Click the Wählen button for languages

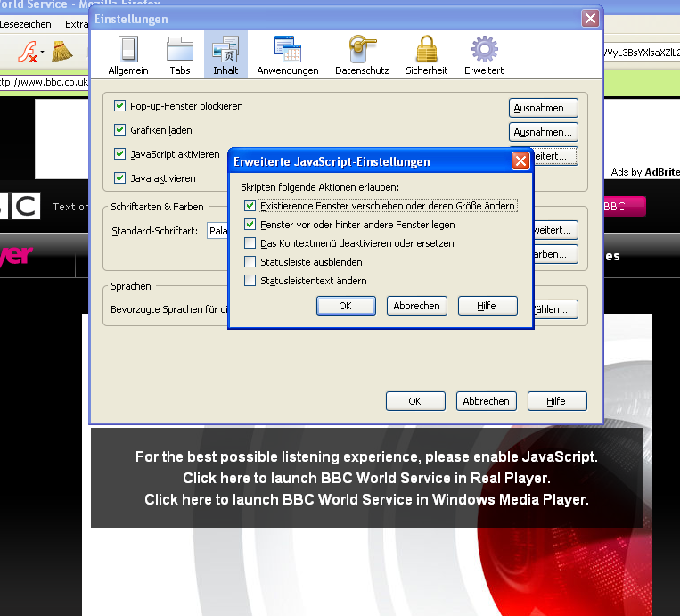click(x=555, y=309)
